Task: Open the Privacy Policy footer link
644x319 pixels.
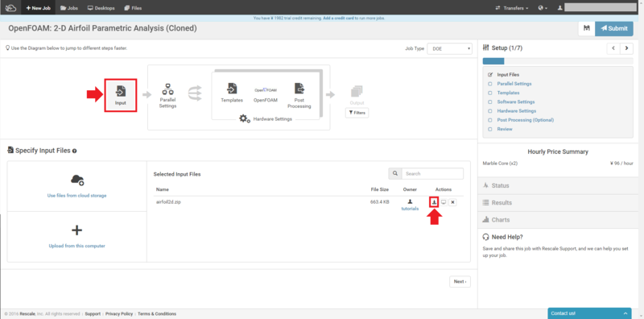Action: click(x=119, y=313)
